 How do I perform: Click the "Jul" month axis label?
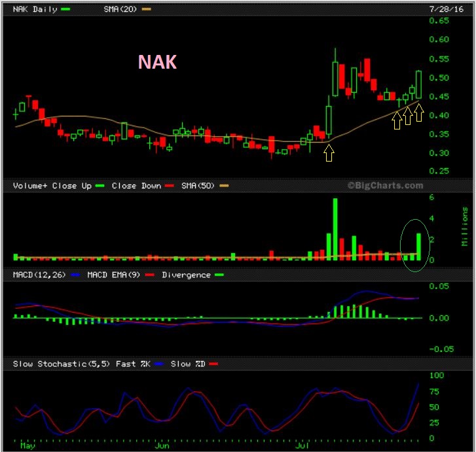302,445
